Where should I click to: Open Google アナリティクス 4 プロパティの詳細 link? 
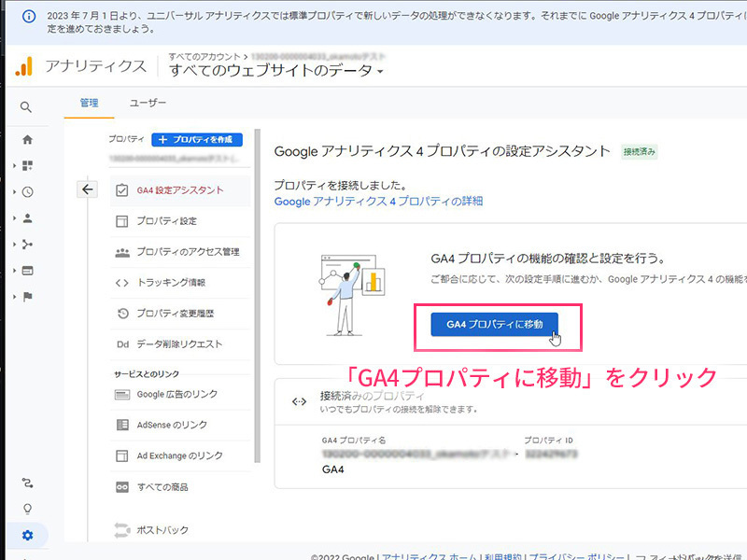pos(378,201)
